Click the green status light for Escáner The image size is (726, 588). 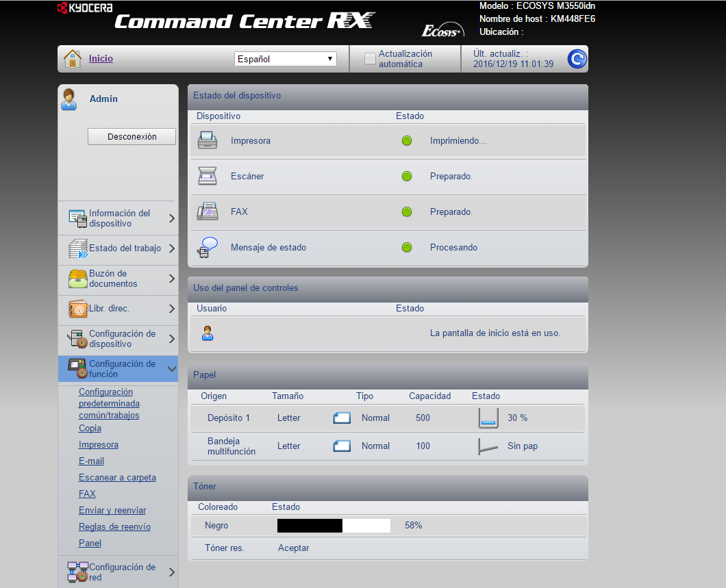click(x=407, y=176)
